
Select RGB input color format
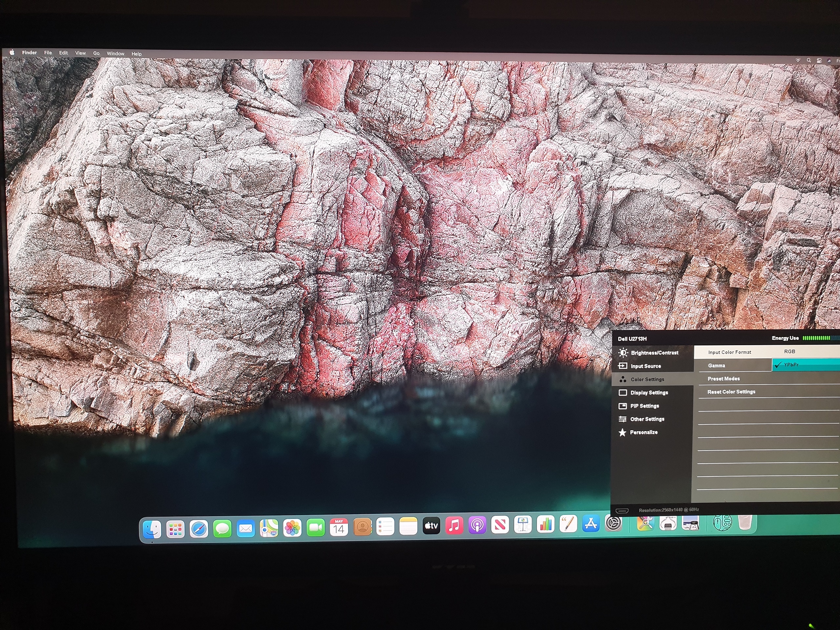pos(789,352)
